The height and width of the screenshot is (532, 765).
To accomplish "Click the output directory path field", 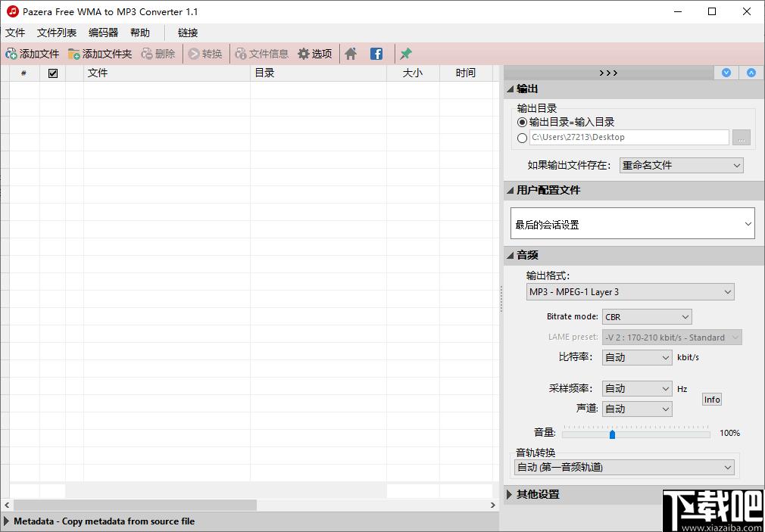I will [x=629, y=138].
